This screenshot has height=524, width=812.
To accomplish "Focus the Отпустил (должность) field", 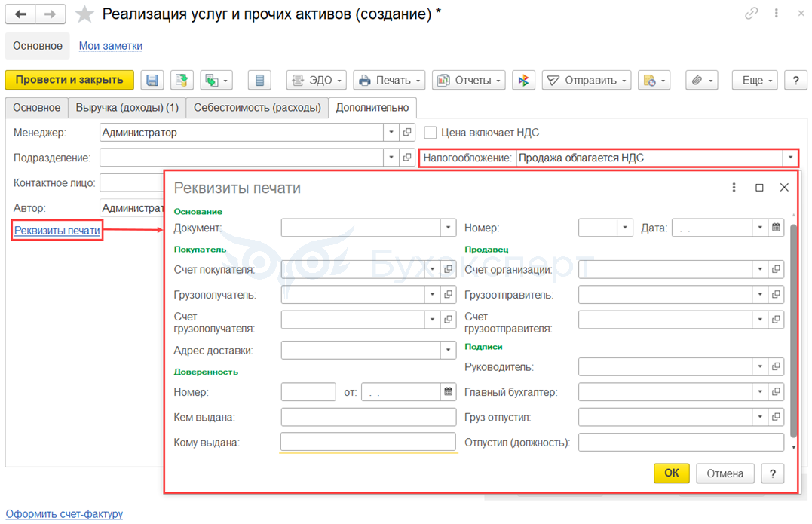I will (x=681, y=442).
